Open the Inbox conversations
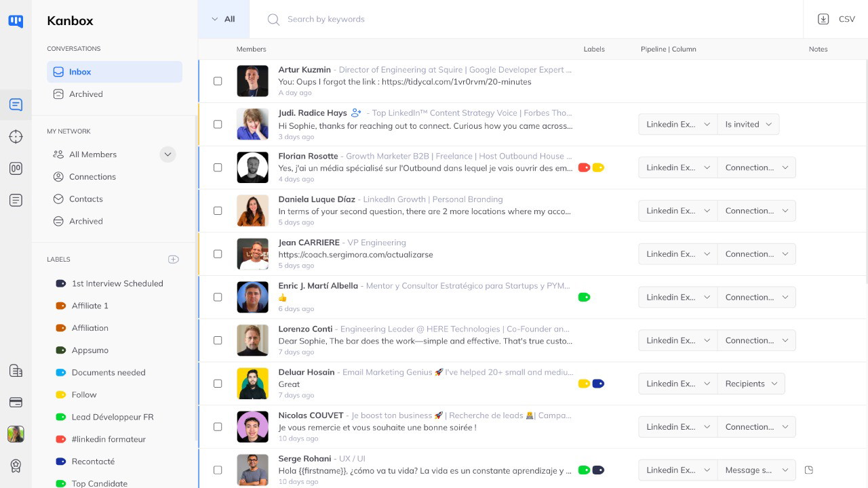Screen dimensions: 868x488 (x=115, y=72)
